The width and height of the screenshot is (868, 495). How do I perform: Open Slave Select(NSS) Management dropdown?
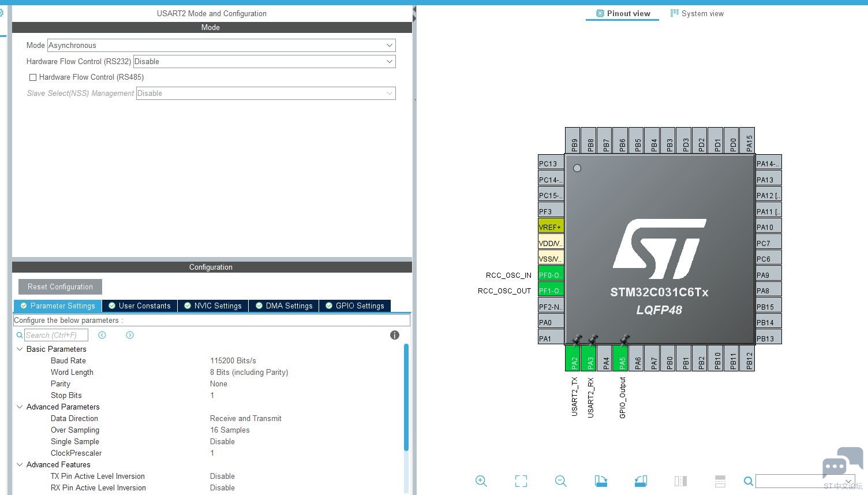pos(266,94)
